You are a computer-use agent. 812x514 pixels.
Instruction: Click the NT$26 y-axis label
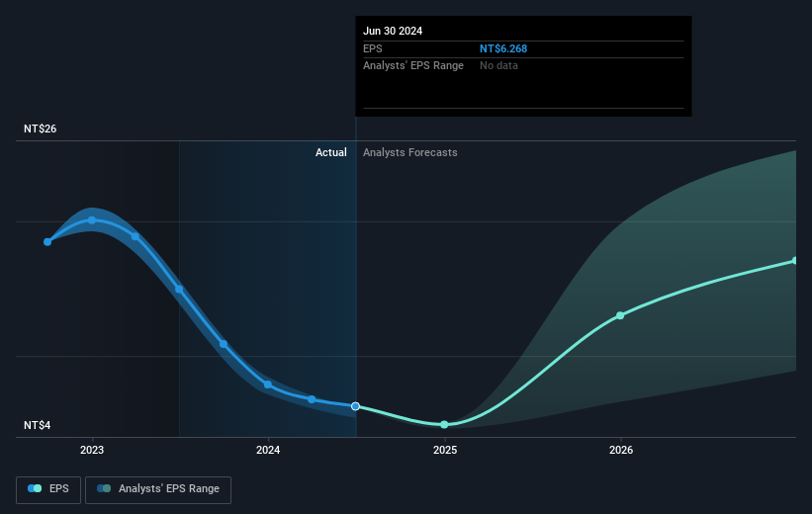[40, 128]
